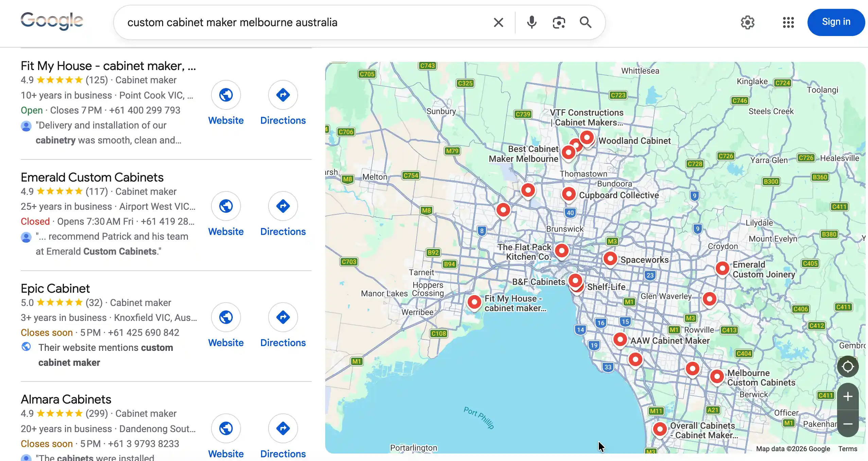Click the Woodland Cabinet map label
The width and height of the screenshot is (868, 461).
tap(635, 141)
